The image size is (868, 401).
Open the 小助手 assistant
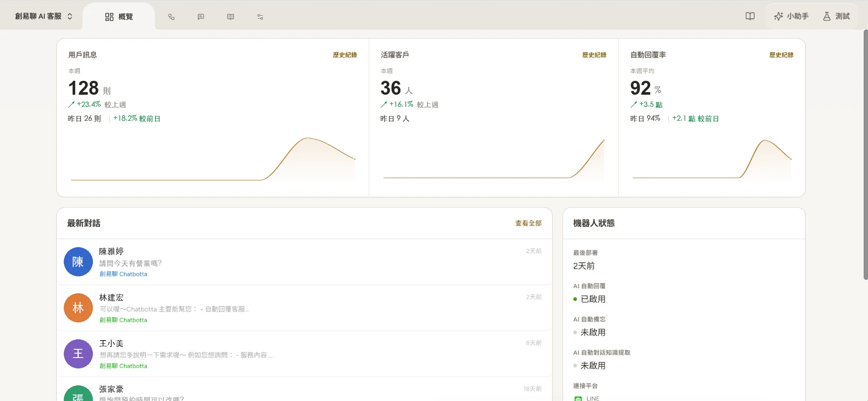coord(791,17)
